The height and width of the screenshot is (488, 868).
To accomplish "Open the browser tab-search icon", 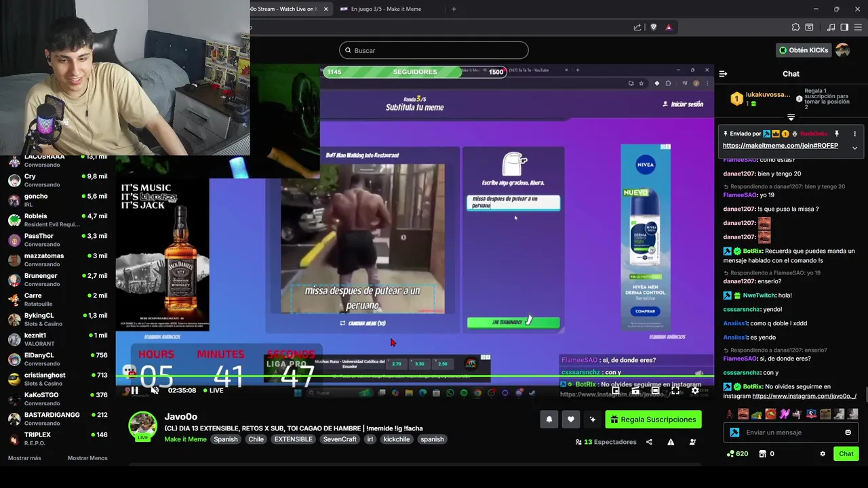I will (x=809, y=27).
